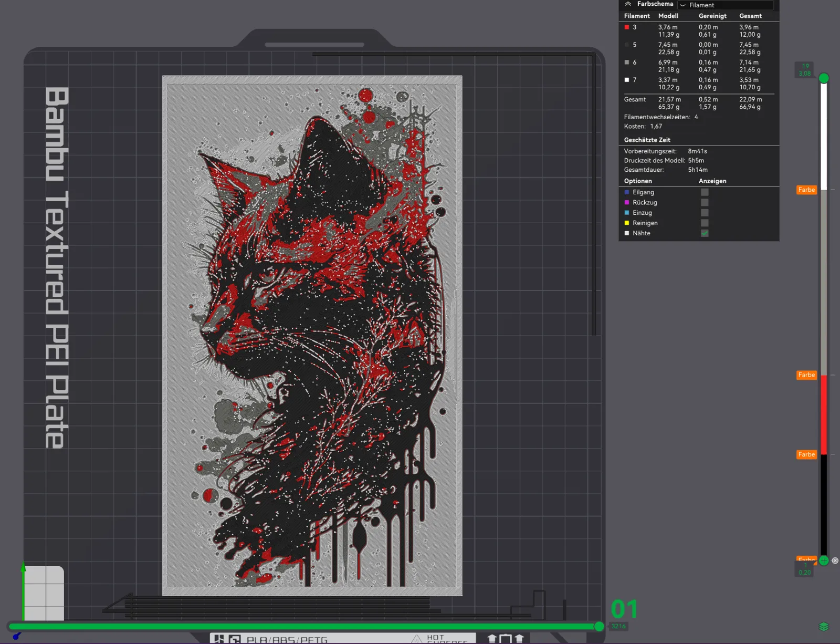Click the Nähte option label

[642, 233]
